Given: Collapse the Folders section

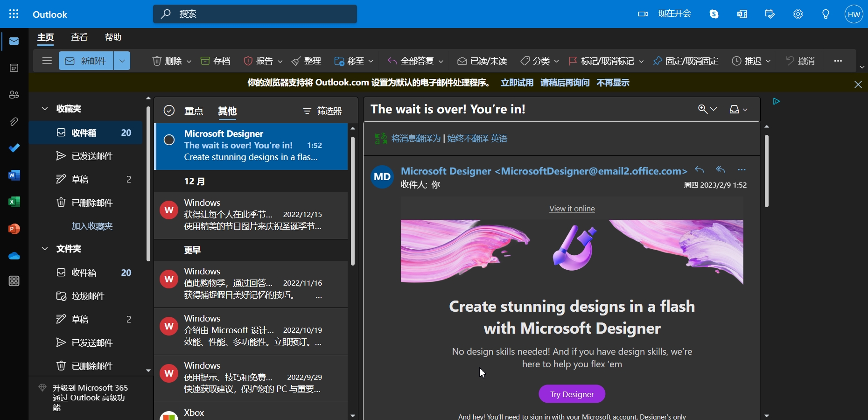Looking at the screenshot, I should tap(45, 249).
